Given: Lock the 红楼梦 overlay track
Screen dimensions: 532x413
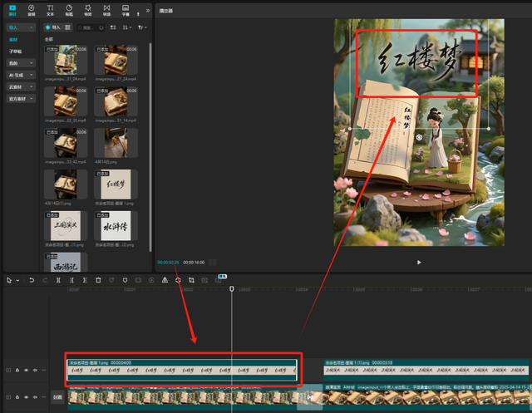Looking at the screenshot, I should click(x=17, y=370).
